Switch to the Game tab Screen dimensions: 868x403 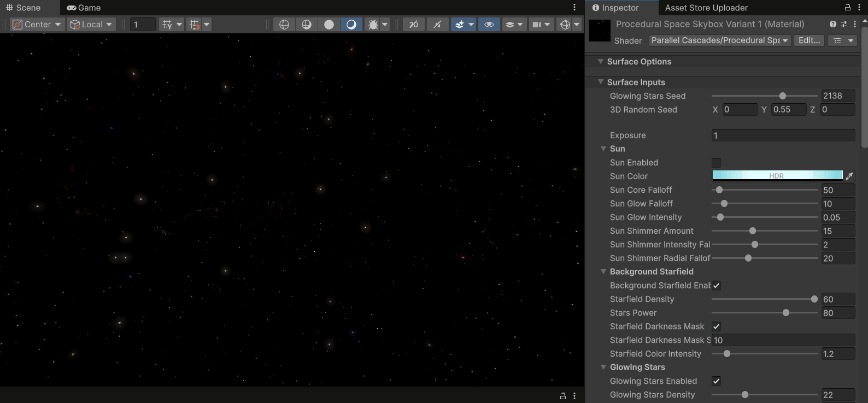coord(84,8)
